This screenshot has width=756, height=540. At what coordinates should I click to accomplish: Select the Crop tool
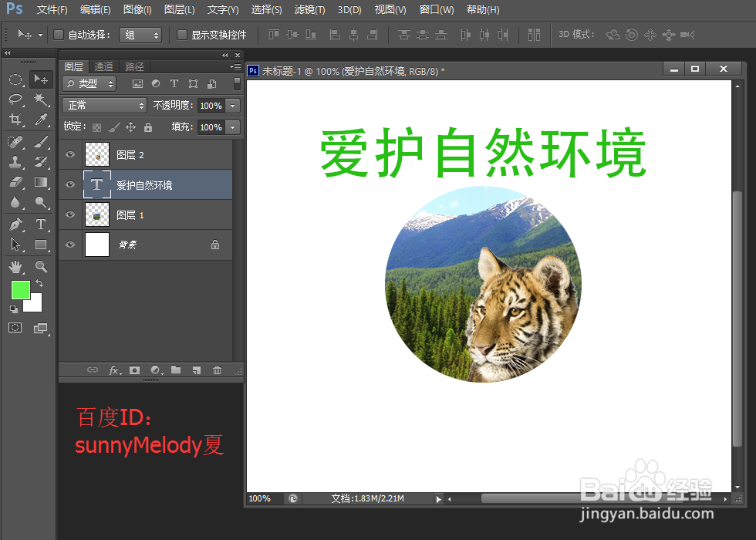click(15, 120)
